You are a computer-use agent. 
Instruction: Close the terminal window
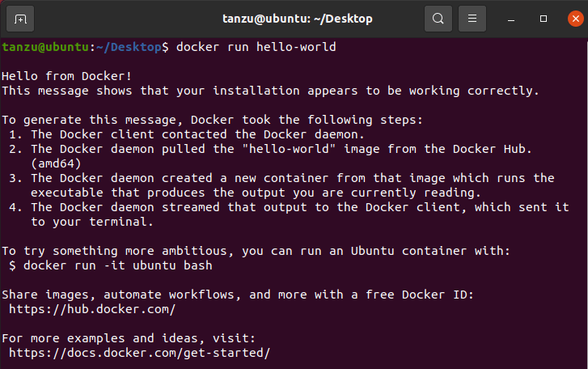tap(576, 19)
